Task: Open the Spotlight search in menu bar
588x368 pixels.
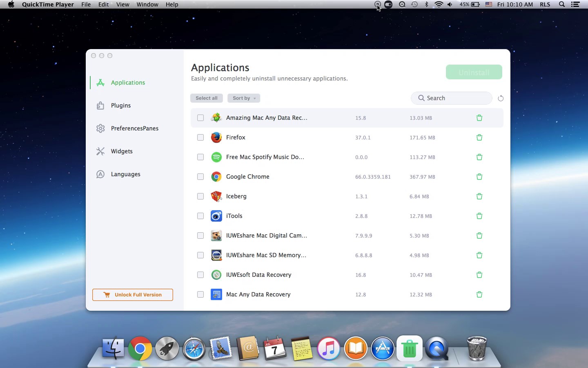Action: pyautogui.click(x=562, y=4)
